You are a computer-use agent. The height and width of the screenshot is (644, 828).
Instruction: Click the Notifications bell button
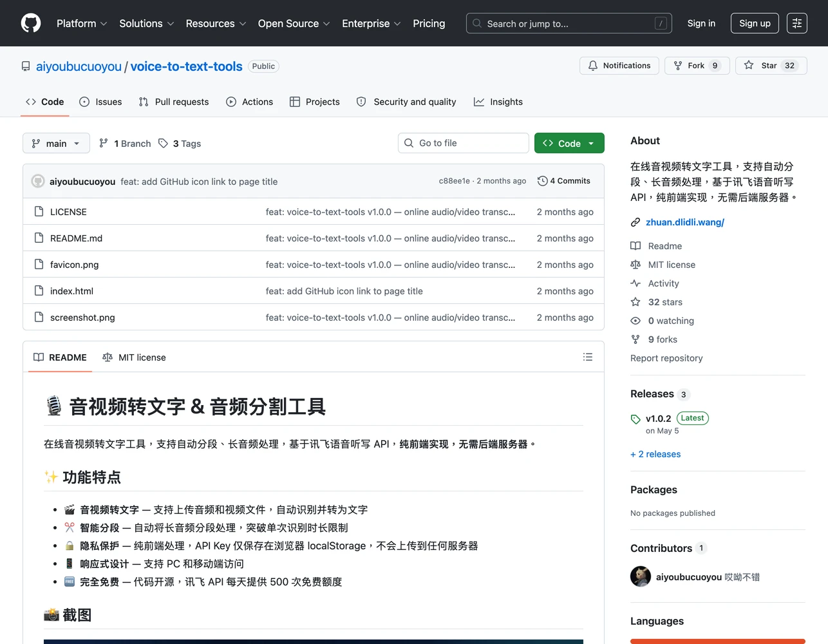click(619, 66)
